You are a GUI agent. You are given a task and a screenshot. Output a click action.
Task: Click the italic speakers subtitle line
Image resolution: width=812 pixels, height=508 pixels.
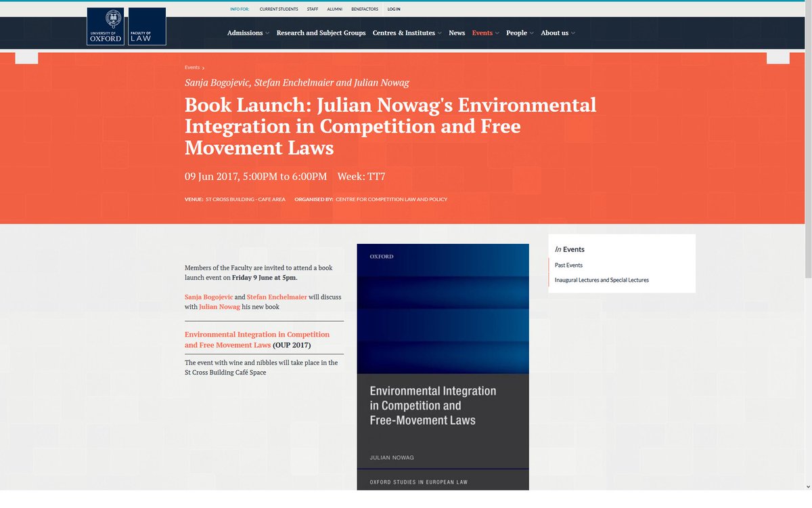click(297, 83)
